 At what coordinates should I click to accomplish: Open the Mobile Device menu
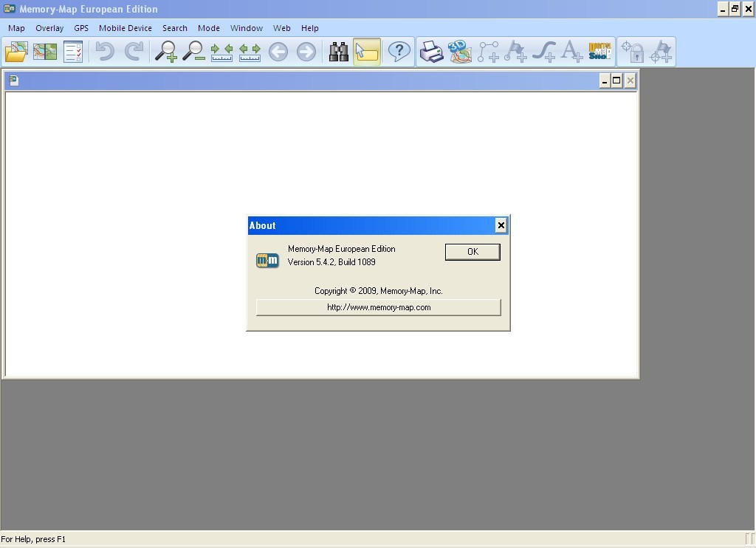click(x=126, y=28)
